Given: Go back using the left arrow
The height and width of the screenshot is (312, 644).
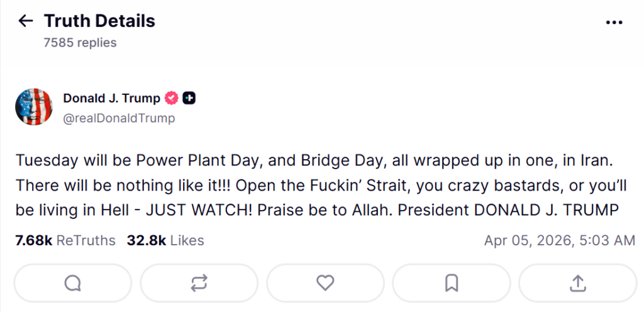Looking at the screenshot, I should point(25,21).
